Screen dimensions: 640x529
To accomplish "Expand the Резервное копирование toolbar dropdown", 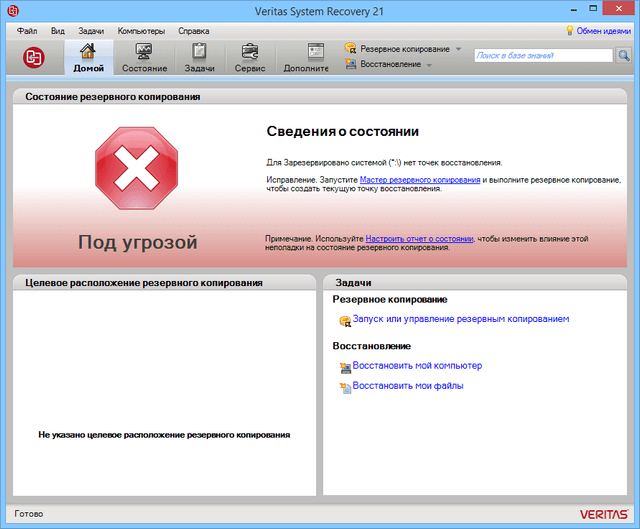I will coord(458,49).
